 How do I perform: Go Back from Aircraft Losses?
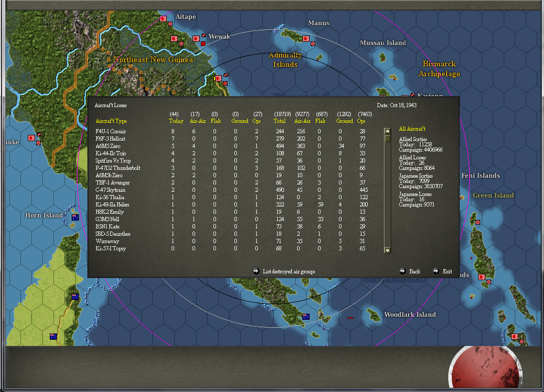[414, 271]
